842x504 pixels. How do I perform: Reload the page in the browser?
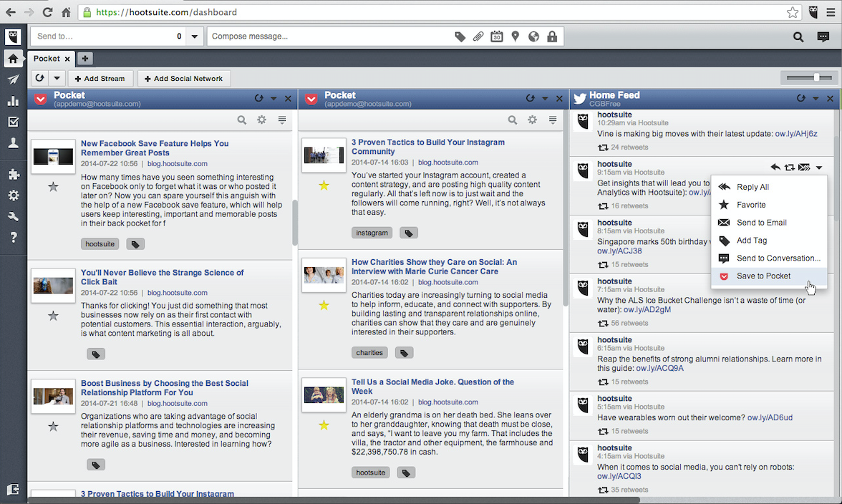pos(47,11)
